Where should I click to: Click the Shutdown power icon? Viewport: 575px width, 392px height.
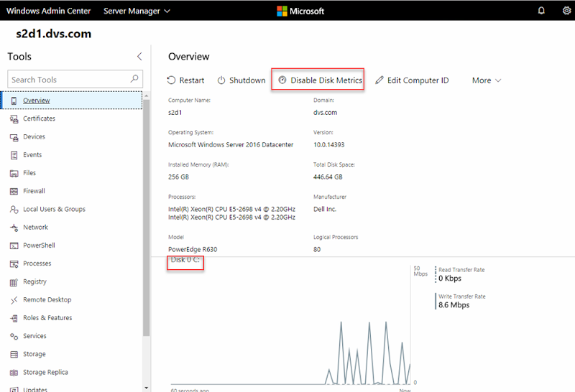pos(221,80)
